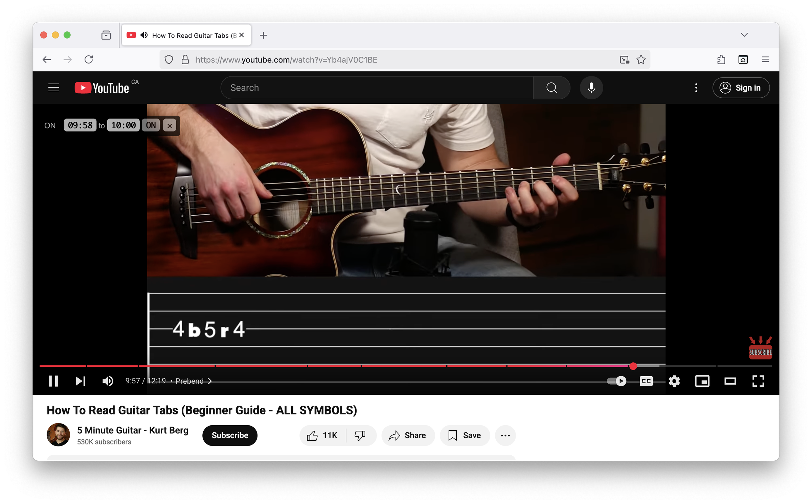Click the video title text

(x=202, y=410)
